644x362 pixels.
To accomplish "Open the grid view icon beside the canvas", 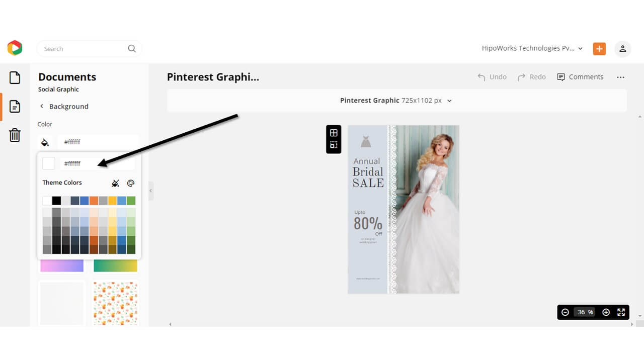I will (x=334, y=133).
